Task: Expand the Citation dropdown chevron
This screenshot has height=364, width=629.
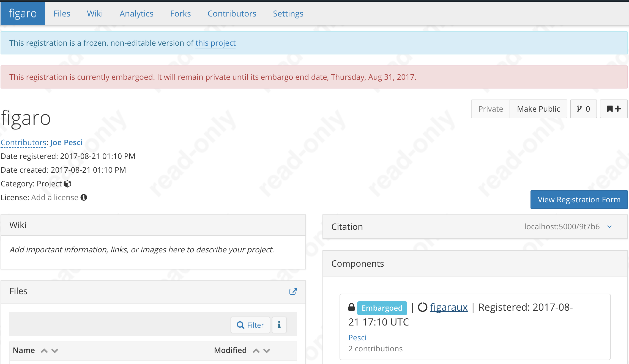Action: pyautogui.click(x=609, y=227)
